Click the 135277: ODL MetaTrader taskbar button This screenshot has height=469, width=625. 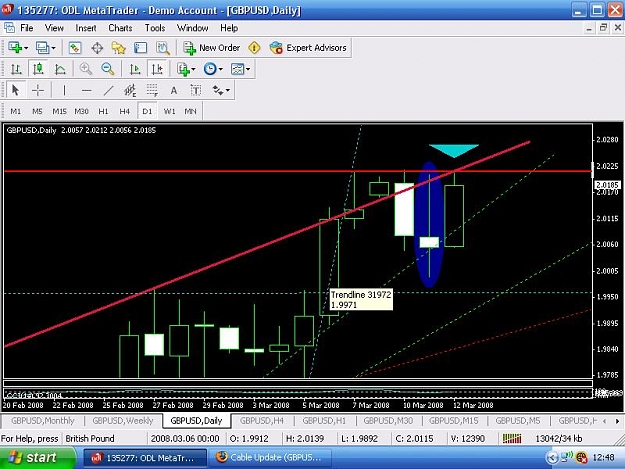[145, 457]
